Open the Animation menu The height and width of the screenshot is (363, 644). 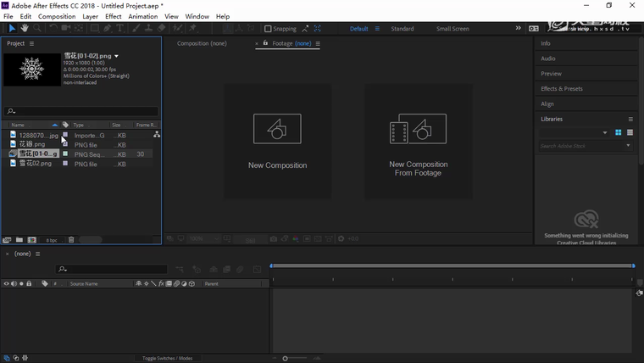click(142, 16)
